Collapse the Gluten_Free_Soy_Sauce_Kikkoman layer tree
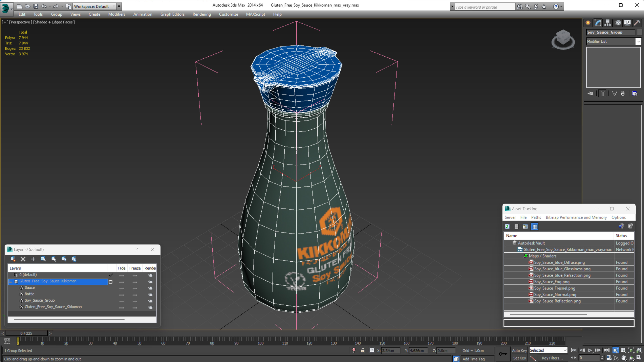The height and width of the screenshot is (362, 644). coord(11,281)
